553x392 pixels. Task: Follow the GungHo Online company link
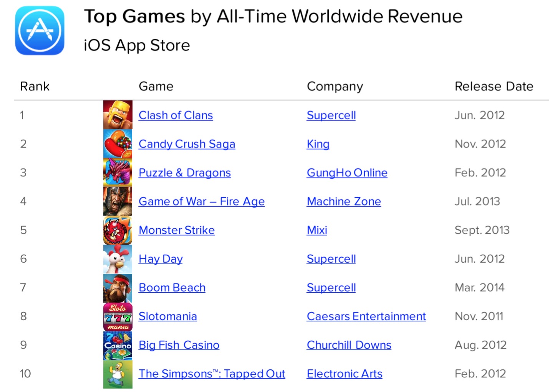347,173
